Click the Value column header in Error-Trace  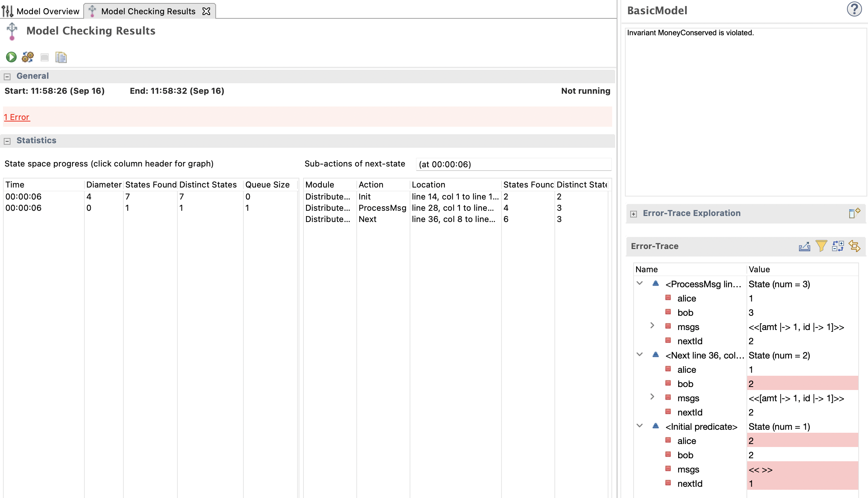pos(802,269)
